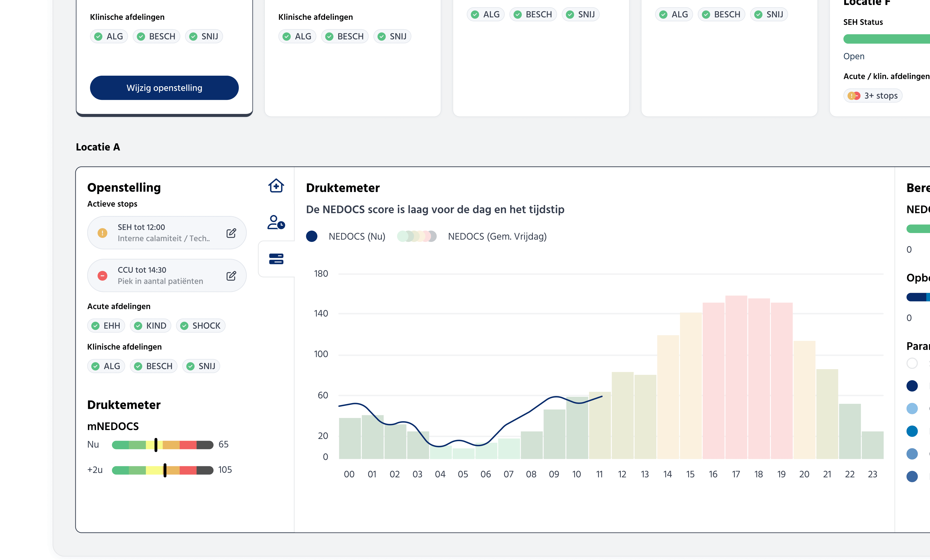
Task: Edit the SEH tot 12:00 stop
Action: [231, 233]
